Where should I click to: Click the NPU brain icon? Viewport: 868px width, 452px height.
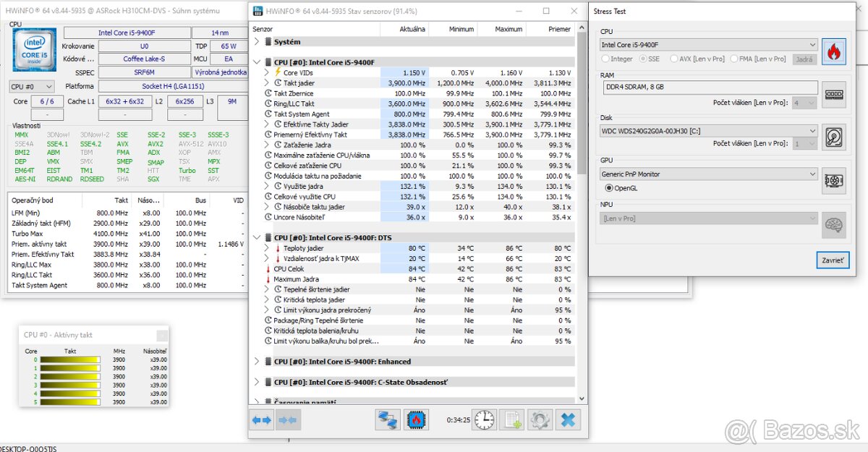834,224
